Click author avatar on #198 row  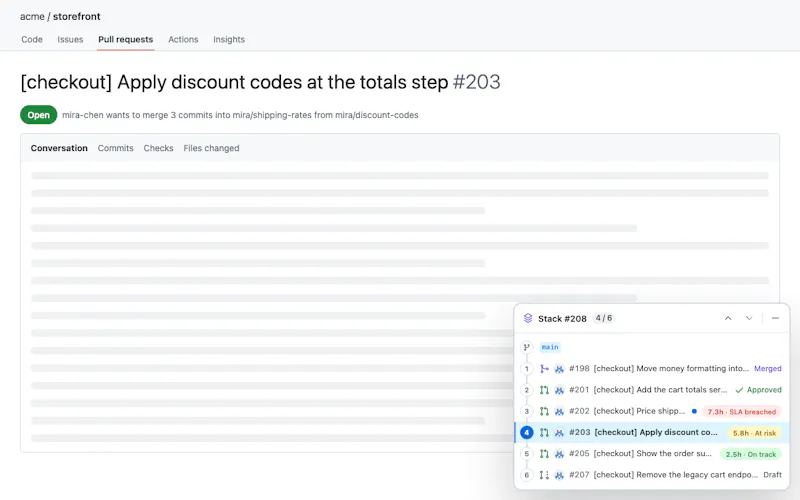559,369
